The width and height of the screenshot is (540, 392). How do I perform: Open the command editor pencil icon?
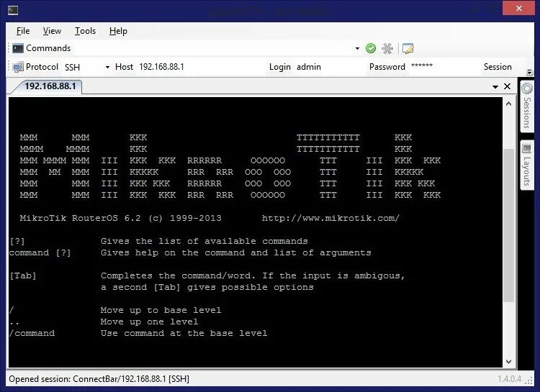click(x=408, y=48)
